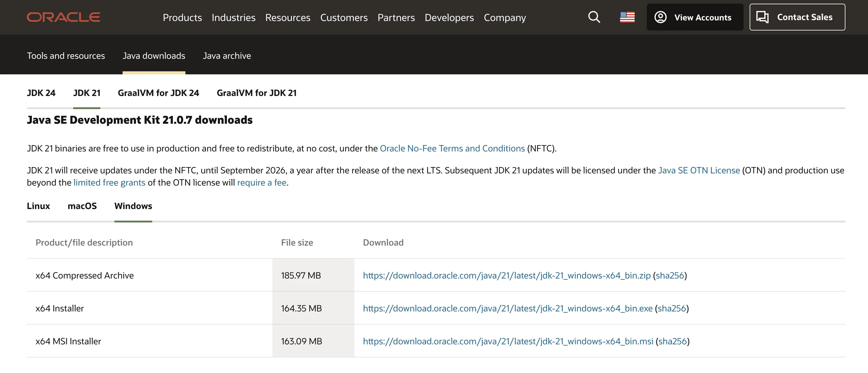Select the Java downloads tab

154,55
